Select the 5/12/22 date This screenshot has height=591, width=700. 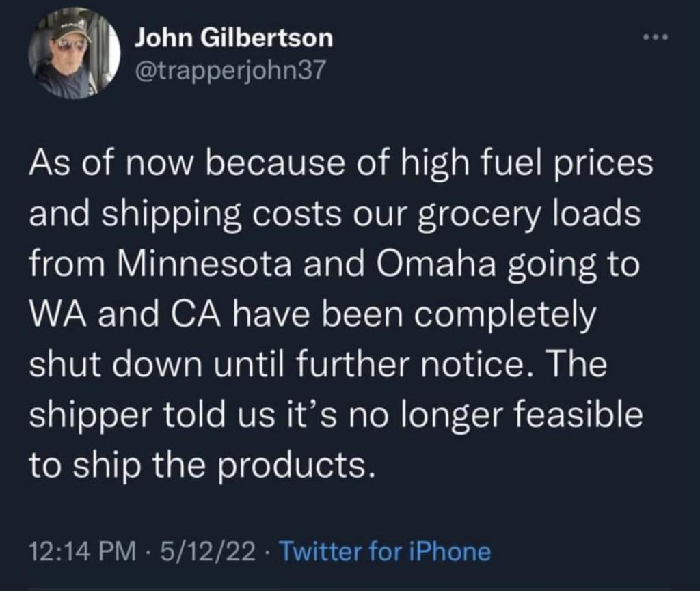coord(208,551)
